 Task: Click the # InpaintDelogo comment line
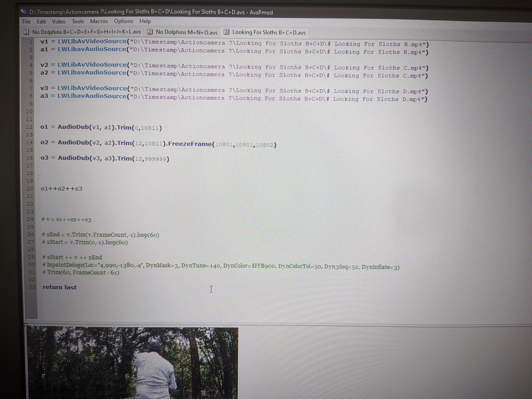pyautogui.click(x=221, y=266)
